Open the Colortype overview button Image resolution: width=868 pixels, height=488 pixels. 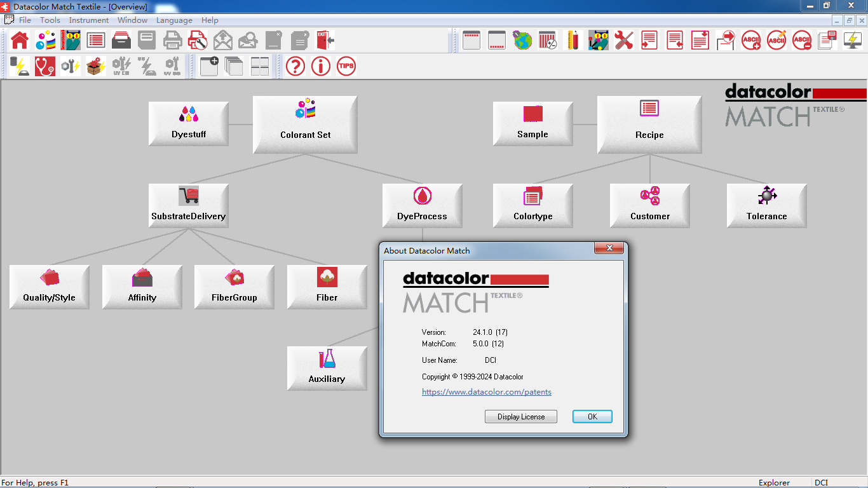pos(532,206)
